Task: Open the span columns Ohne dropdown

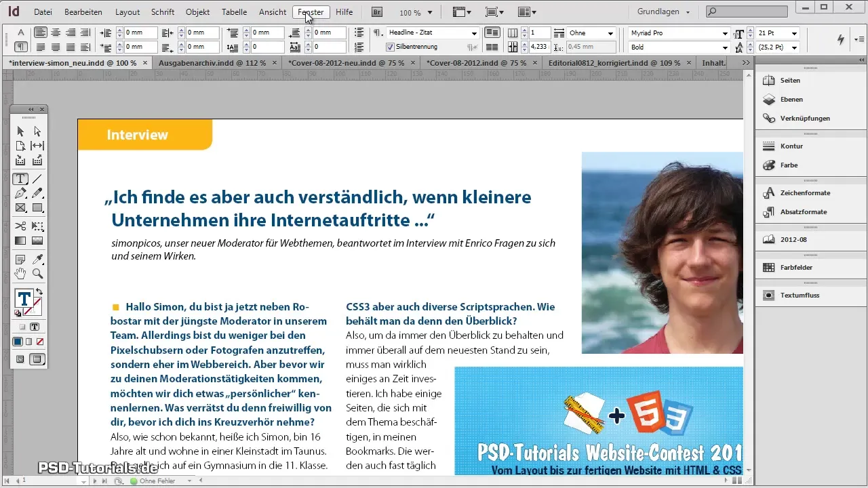Action: [610, 33]
